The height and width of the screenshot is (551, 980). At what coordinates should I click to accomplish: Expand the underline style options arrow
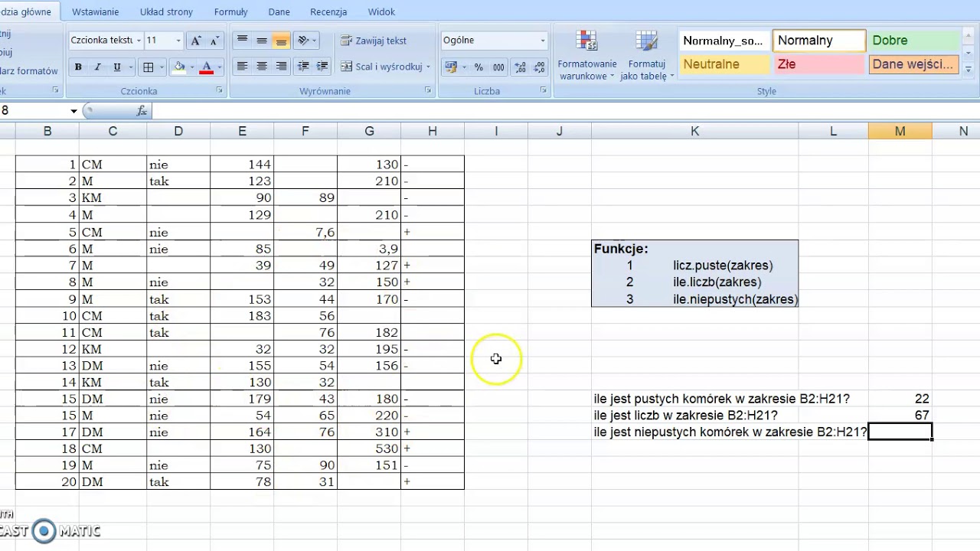point(129,67)
